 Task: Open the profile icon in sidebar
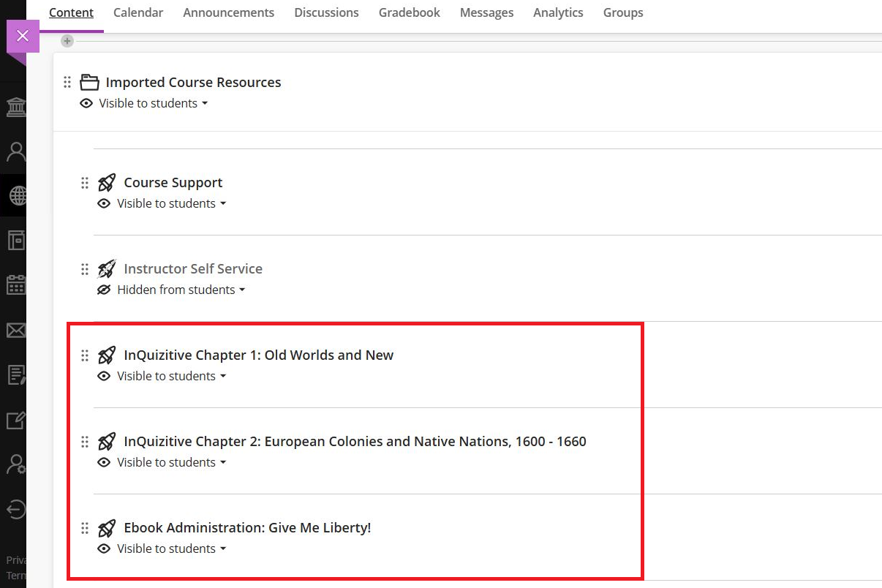(x=15, y=152)
